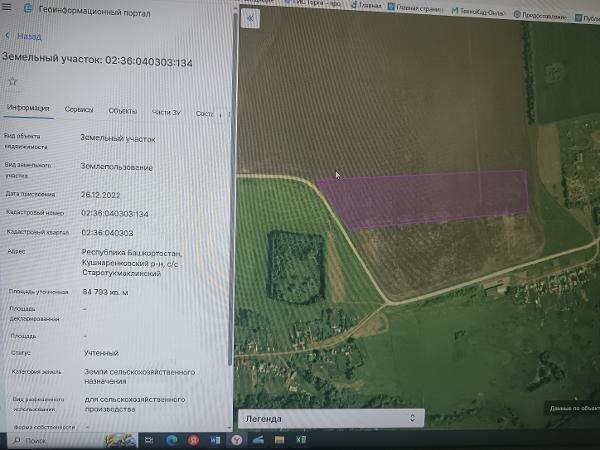Open the Главная страница bookmark
The image size is (600, 450).
pos(416,8)
